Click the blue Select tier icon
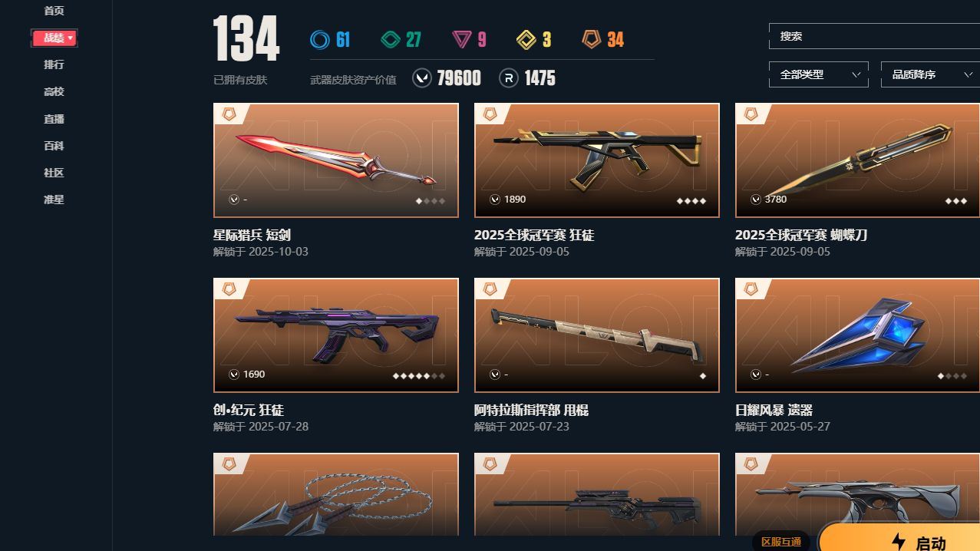This screenshot has width=980, height=551. coord(319,39)
